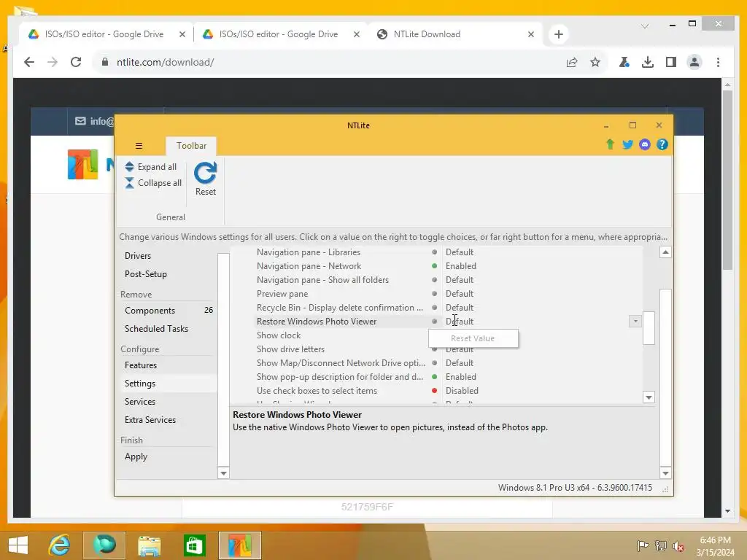
Task: Reload the ntlite.com page
Action: tap(76, 62)
